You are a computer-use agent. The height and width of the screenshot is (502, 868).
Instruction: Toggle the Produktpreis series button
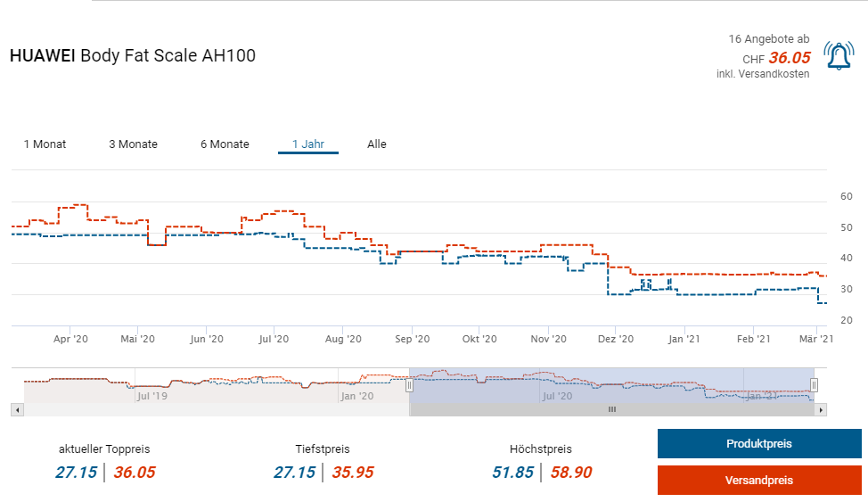[x=758, y=444]
